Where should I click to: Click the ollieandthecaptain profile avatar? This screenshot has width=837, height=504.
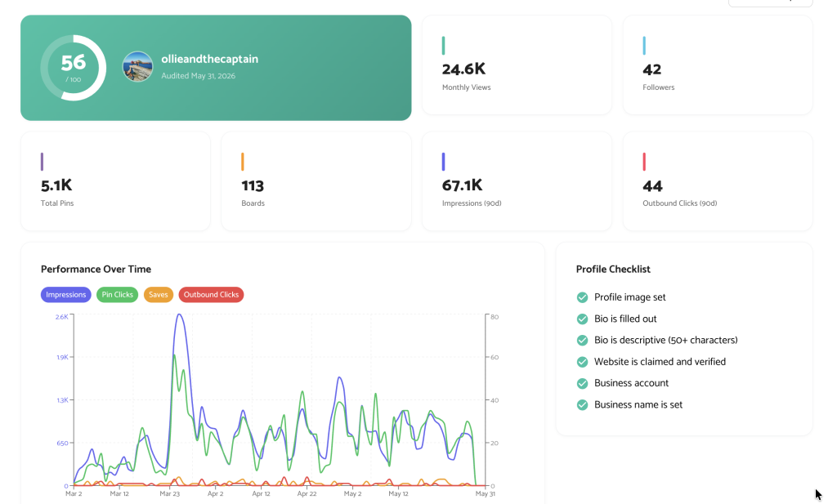[137, 67]
